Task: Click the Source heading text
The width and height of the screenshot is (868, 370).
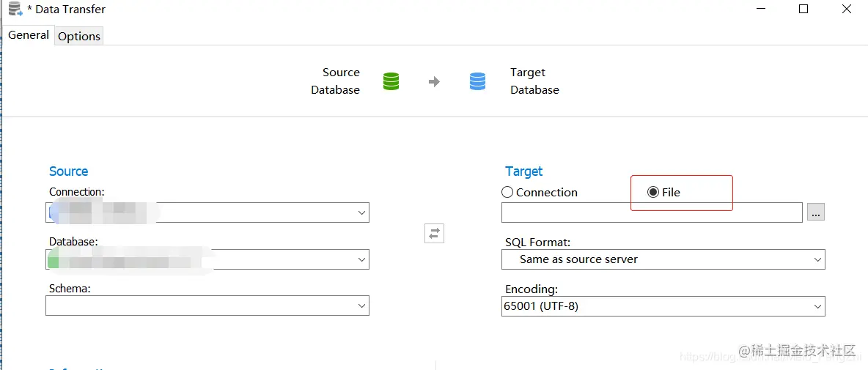Action: pos(69,171)
